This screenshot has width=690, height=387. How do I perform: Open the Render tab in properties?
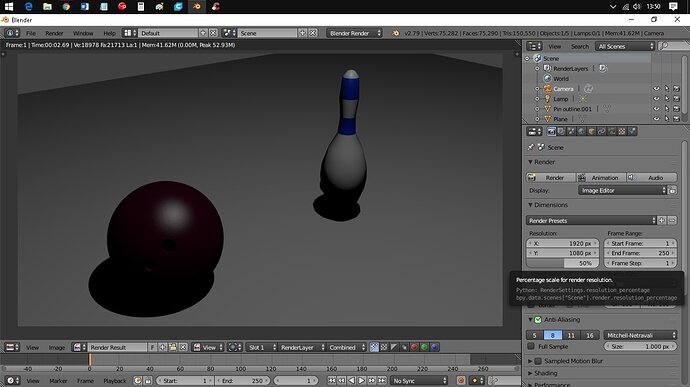click(551, 131)
